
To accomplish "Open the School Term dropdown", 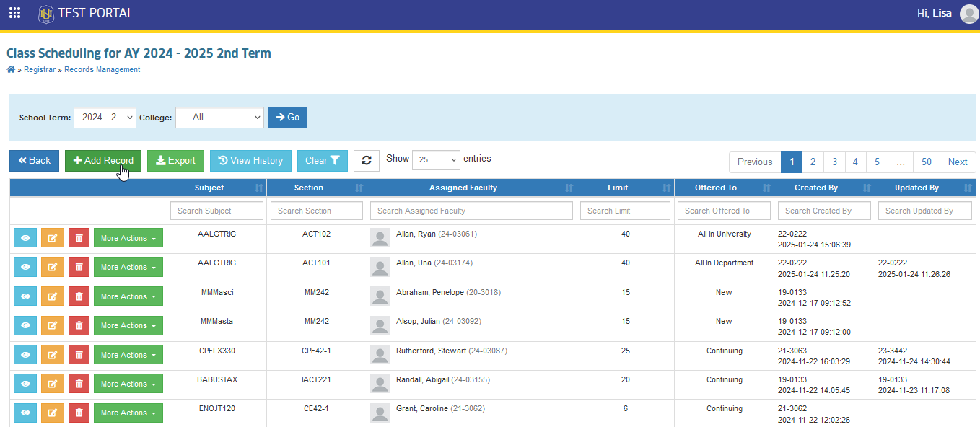I will 105,118.
